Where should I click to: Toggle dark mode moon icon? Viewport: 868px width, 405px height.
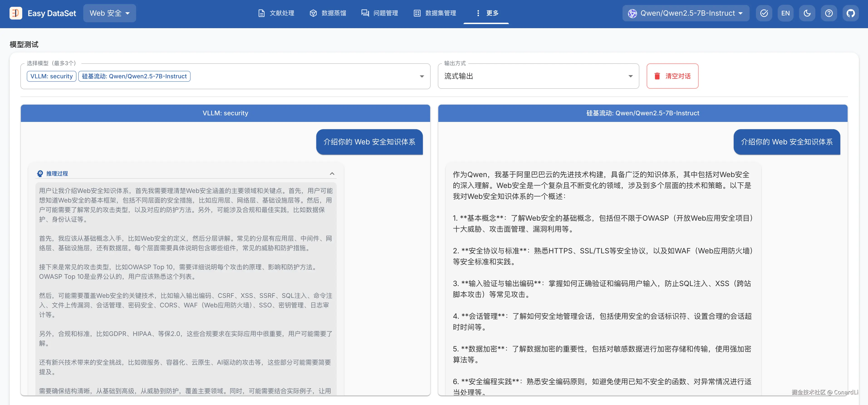(x=807, y=13)
